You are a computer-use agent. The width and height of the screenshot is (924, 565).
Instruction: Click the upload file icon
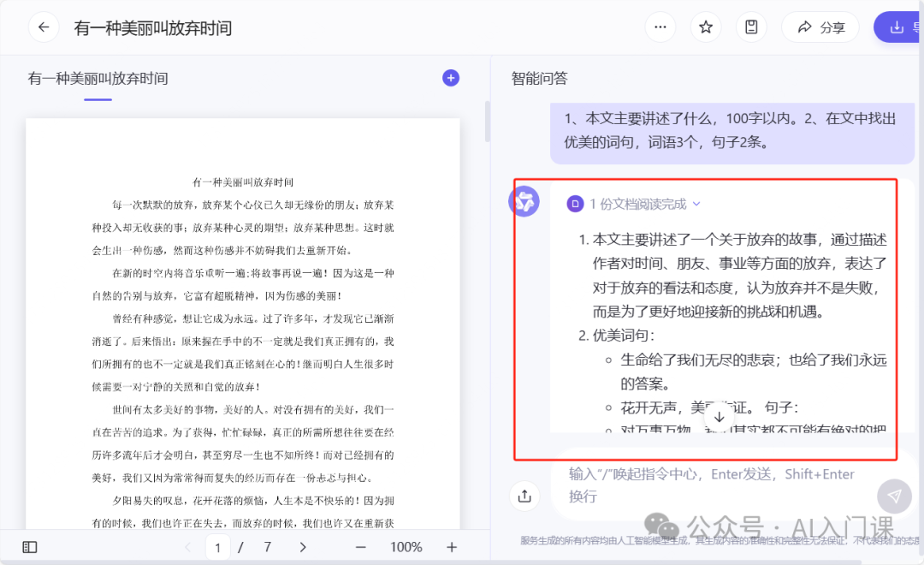click(x=524, y=495)
